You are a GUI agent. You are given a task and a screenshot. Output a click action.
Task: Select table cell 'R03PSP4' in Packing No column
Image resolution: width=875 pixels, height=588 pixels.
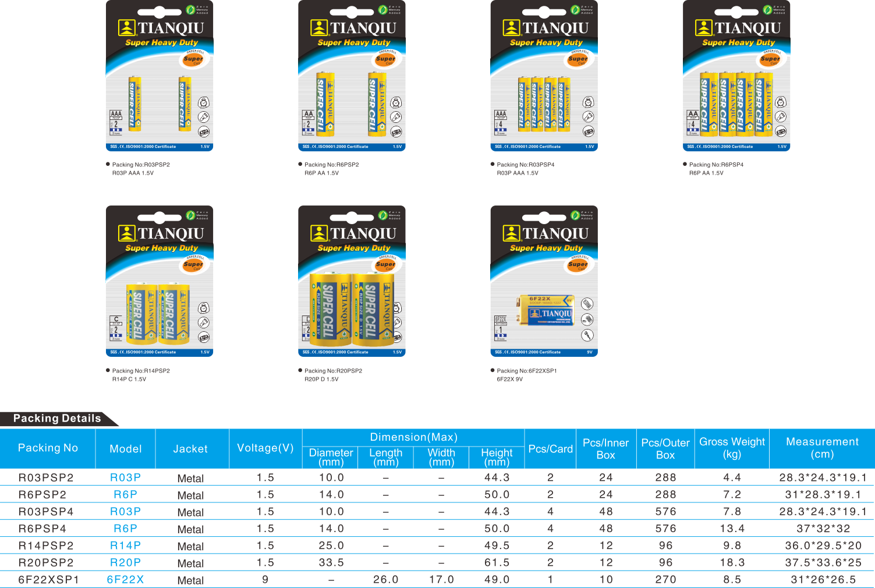(46, 512)
